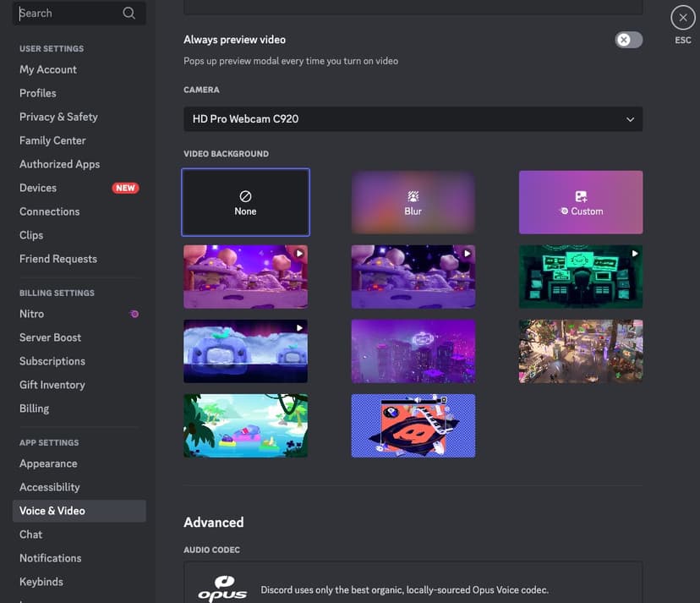Image resolution: width=700 pixels, height=603 pixels.
Task: Select the purple mushroom village background
Action: [x=245, y=277]
